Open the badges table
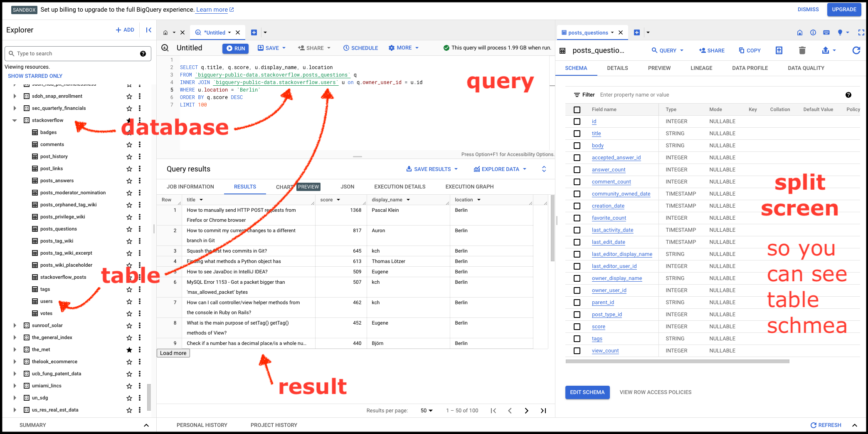 click(x=48, y=133)
